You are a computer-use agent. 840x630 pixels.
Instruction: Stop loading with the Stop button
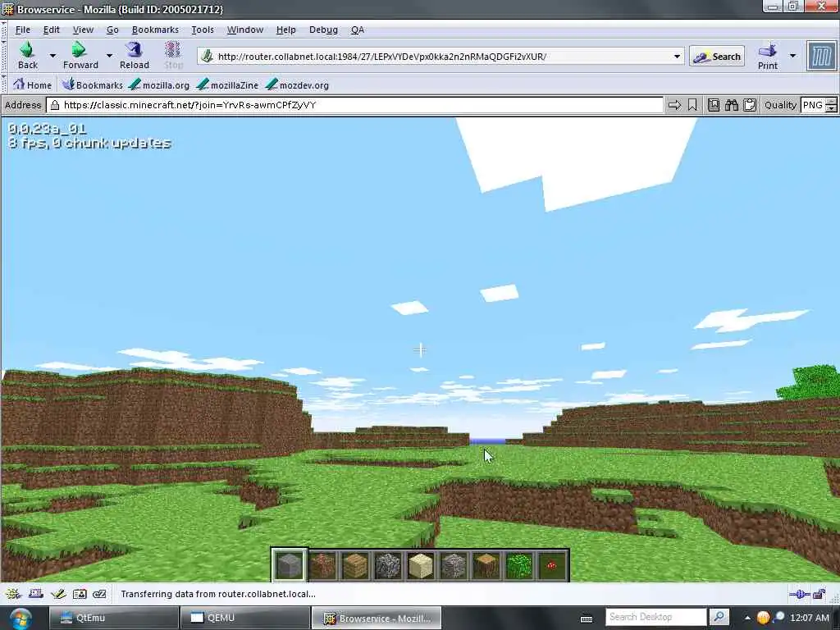point(173,56)
